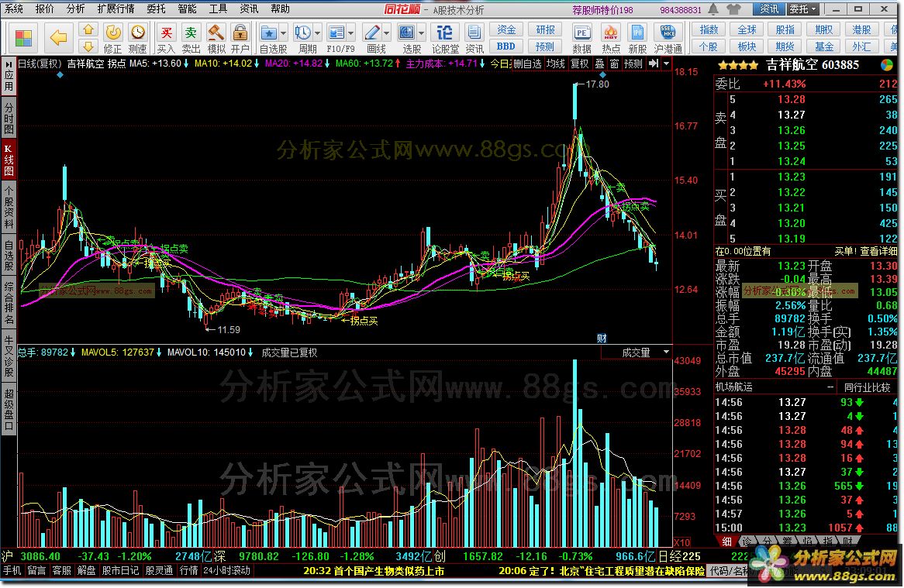
Task: Toggle the arrow-to-end chart button
Action: pyautogui.click(x=654, y=64)
